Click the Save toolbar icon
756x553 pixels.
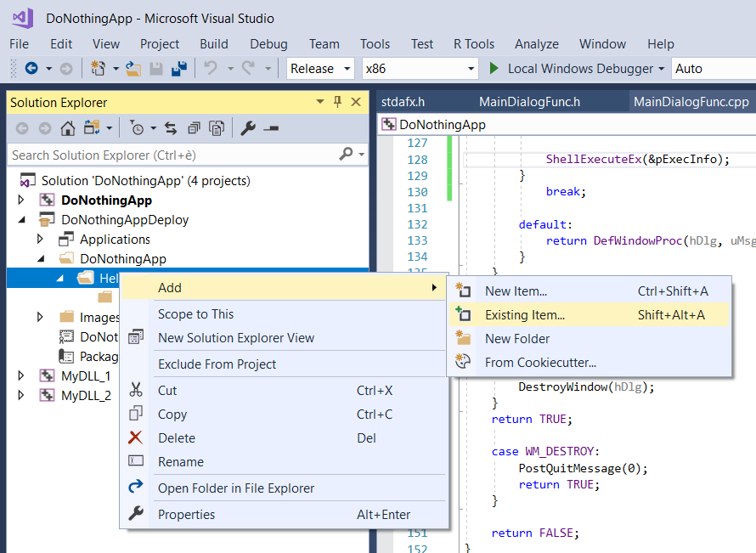(156, 69)
